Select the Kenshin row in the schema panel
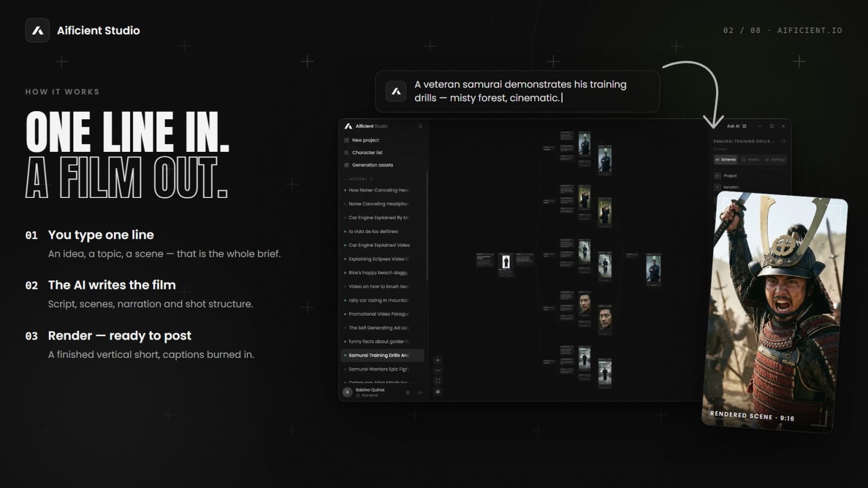This screenshot has height=488, width=868. coord(750,187)
